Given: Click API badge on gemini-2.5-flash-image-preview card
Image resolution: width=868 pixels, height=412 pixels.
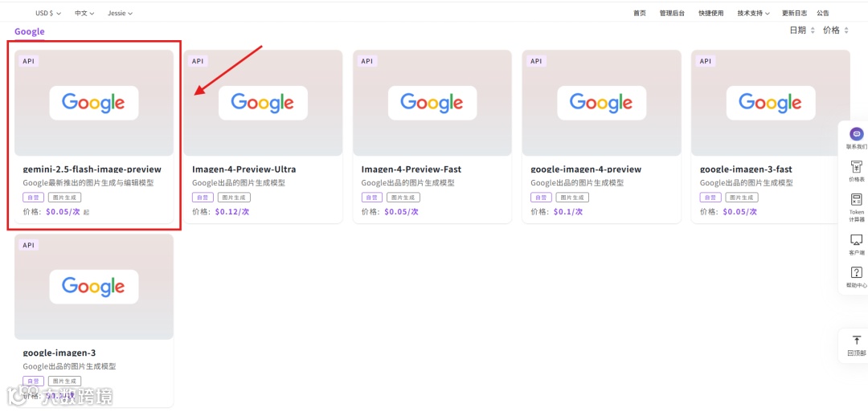Looking at the screenshot, I should [x=29, y=61].
